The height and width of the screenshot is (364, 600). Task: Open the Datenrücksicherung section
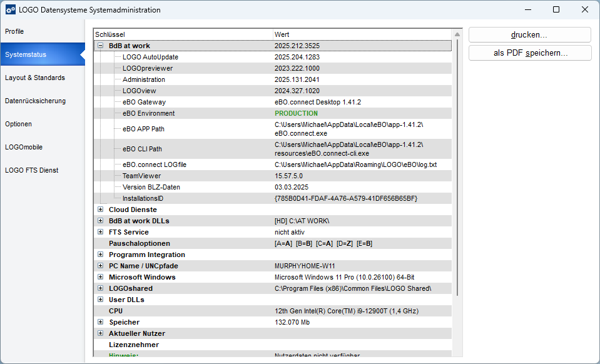(43, 101)
